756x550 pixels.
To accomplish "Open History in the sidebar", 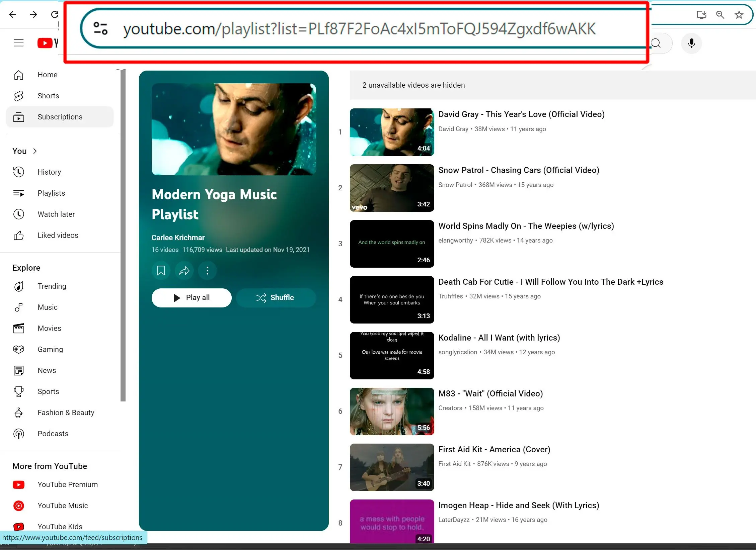I will click(60, 172).
